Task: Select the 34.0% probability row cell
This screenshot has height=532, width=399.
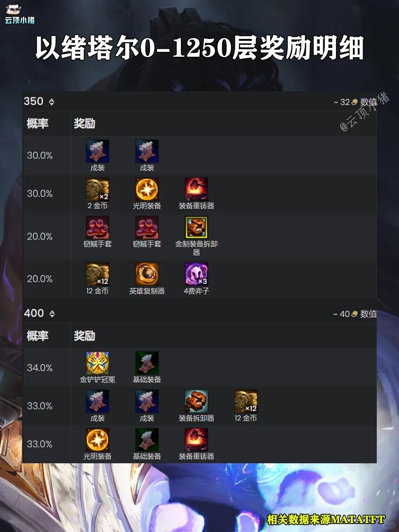Action: (x=40, y=368)
